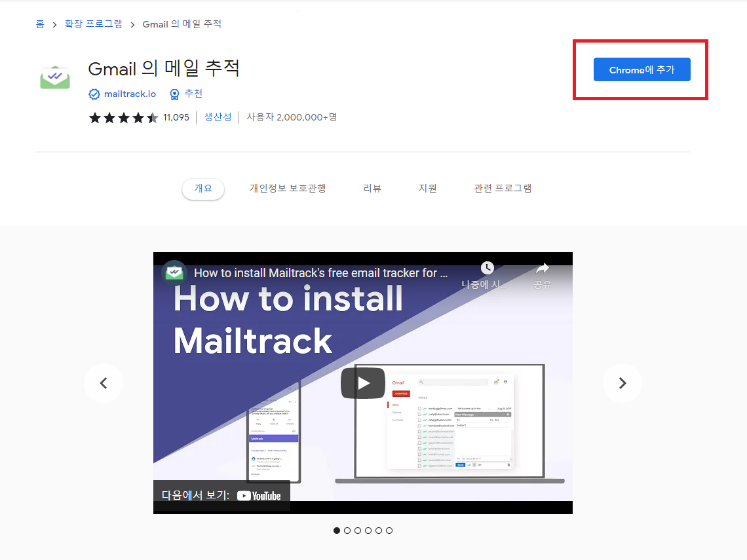Select the fourth carousel dot
This screenshot has height=560, width=747.
pos(368,531)
